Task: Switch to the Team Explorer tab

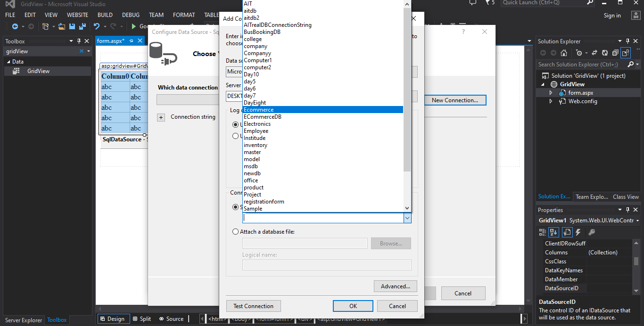Action: coord(592,197)
